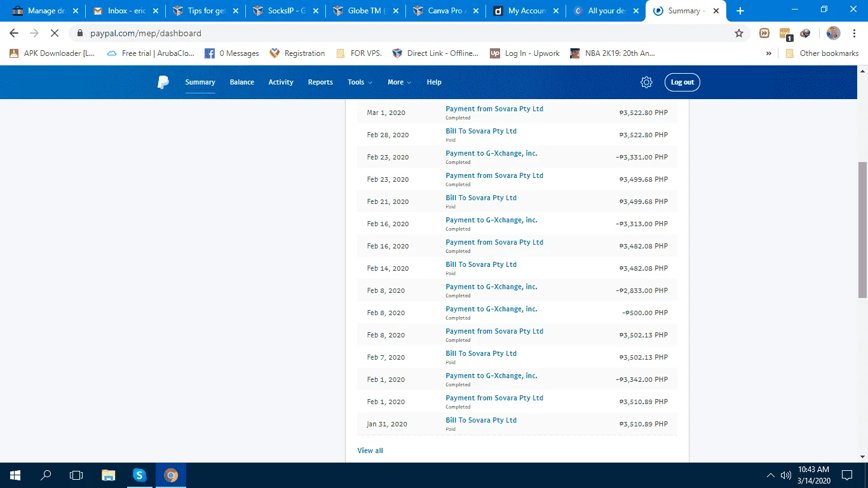Screen dimensions: 868x488
Task: Open the Windows Start menu
Action: click(15, 475)
